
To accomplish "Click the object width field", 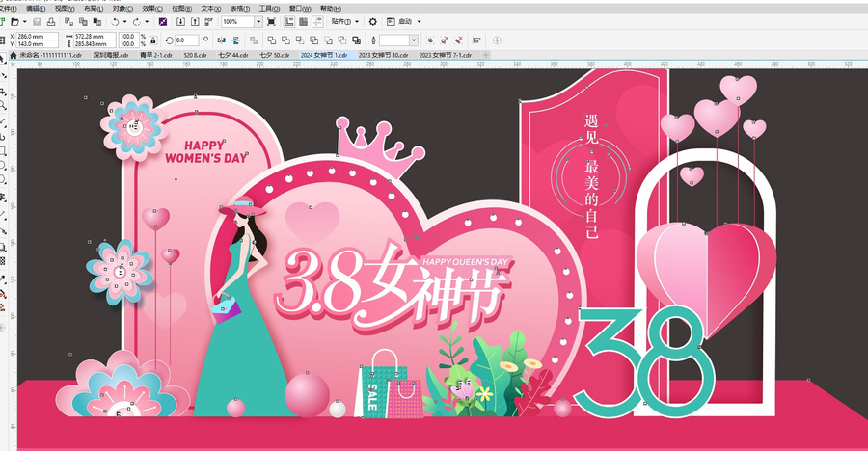I will [95, 36].
